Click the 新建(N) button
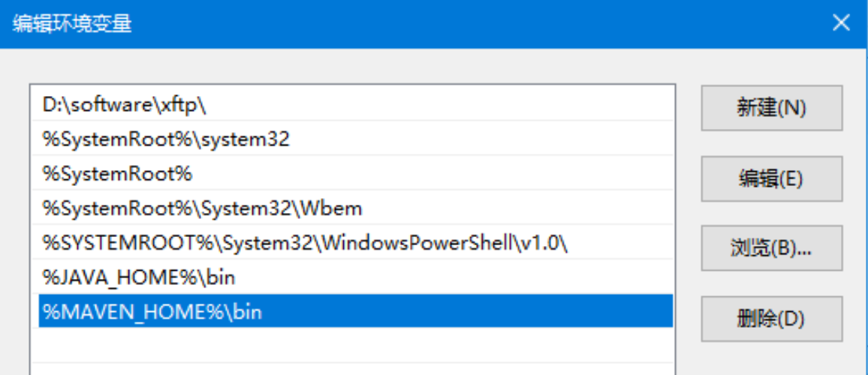 click(x=772, y=108)
